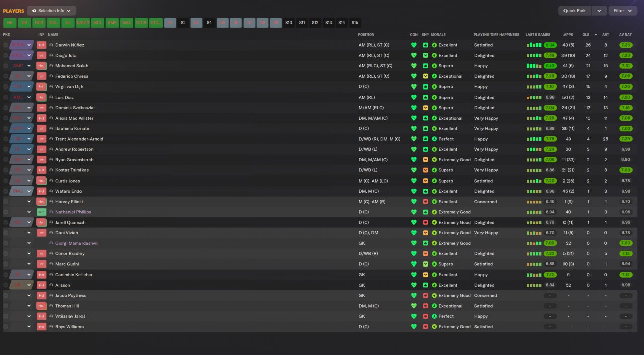This screenshot has height=355, width=644.
Task: Click morale icon for Marc Guéhi
Action: click(x=434, y=264)
